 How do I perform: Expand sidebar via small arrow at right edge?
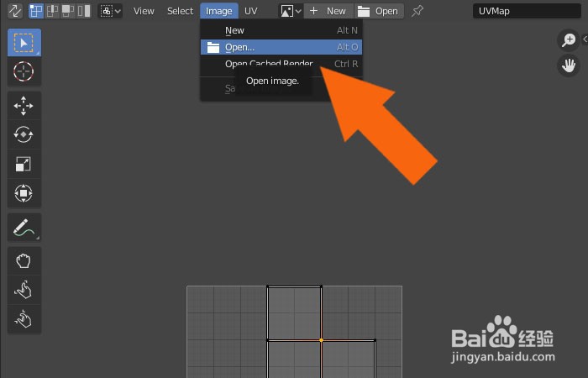[x=585, y=39]
